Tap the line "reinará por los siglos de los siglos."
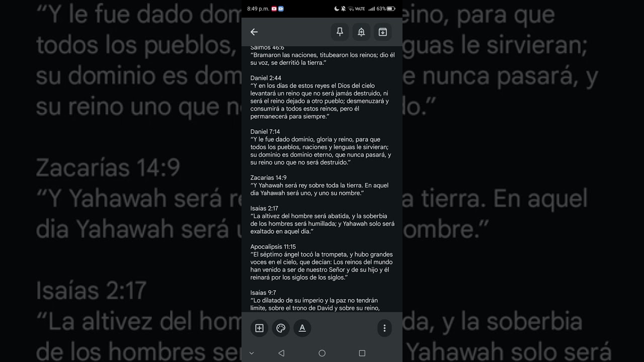The width and height of the screenshot is (644, 362). 299,278
